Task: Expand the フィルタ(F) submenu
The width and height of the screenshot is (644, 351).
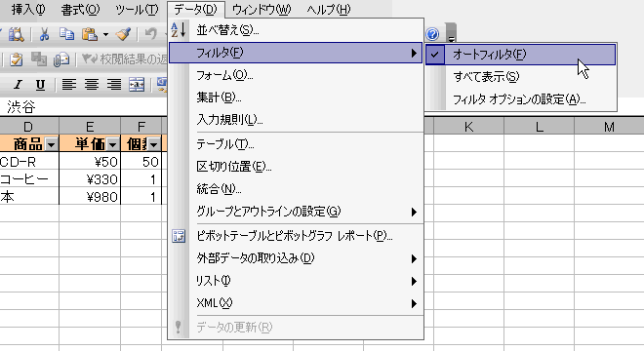Action: [296, 53]
